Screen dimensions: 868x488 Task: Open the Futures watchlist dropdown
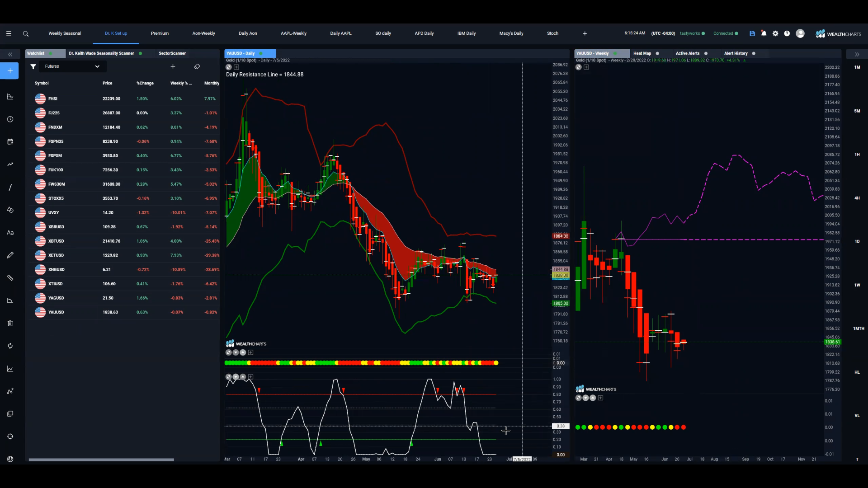pyautogui.click(x=72, y=66)
